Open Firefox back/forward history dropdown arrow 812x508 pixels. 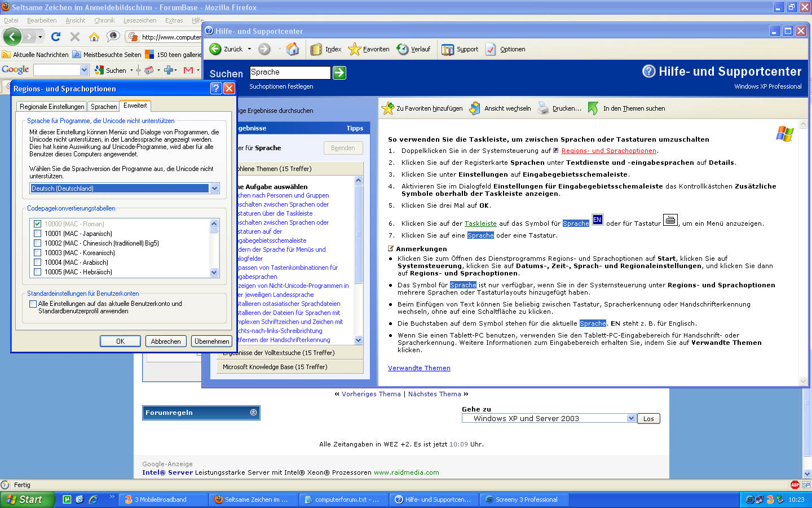point(40,37)
